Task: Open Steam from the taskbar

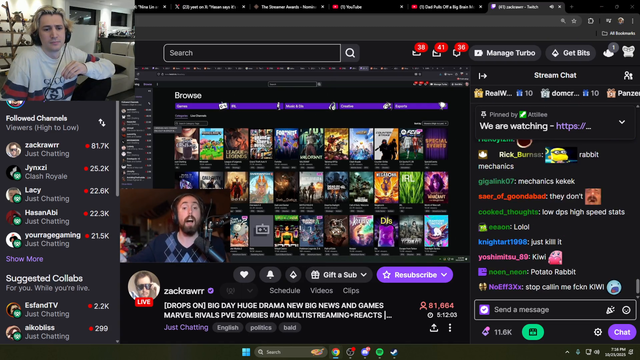Action: (x=394, y=352)
